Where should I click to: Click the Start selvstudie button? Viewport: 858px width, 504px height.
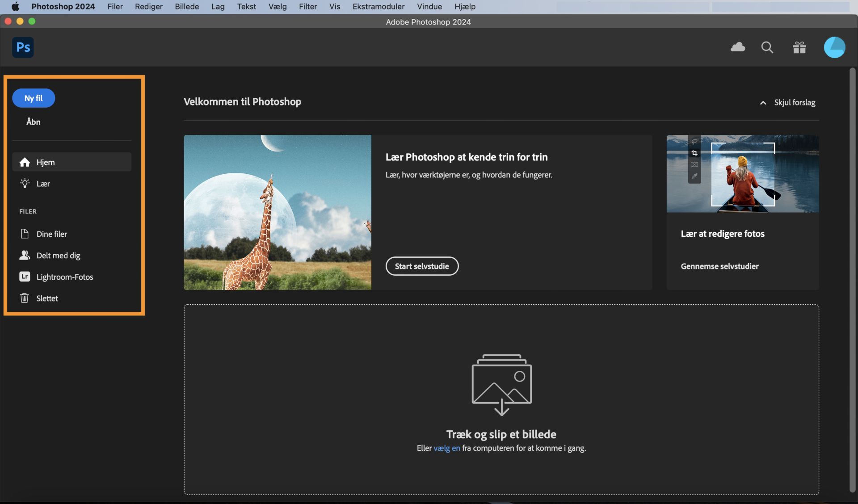pyautogui.click(x=422, y=266)
